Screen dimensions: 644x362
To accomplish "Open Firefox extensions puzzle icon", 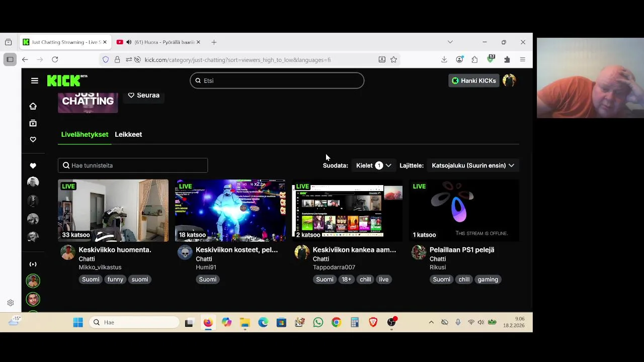I will point(474,59).
